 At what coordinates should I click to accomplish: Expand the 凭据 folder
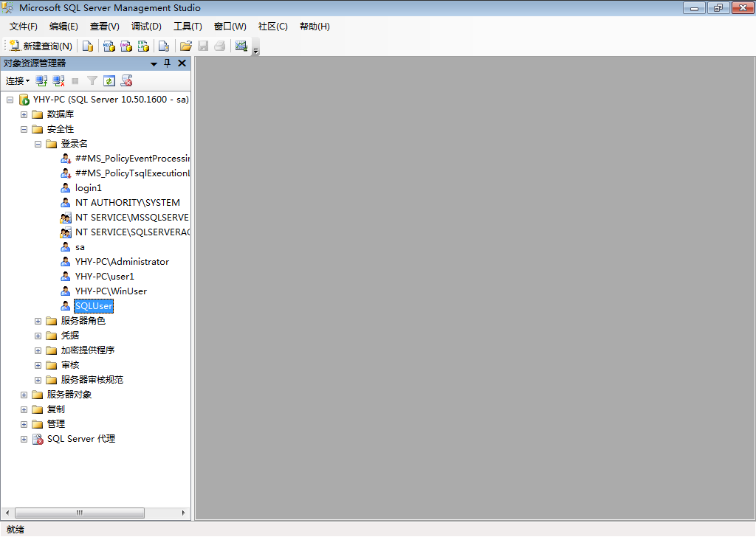pos(38,336)
